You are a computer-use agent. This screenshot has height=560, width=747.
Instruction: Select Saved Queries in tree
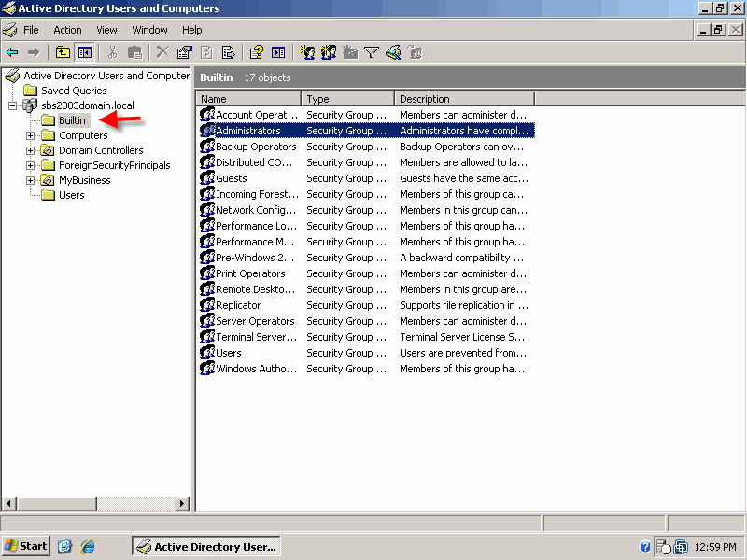pos(74,91)
